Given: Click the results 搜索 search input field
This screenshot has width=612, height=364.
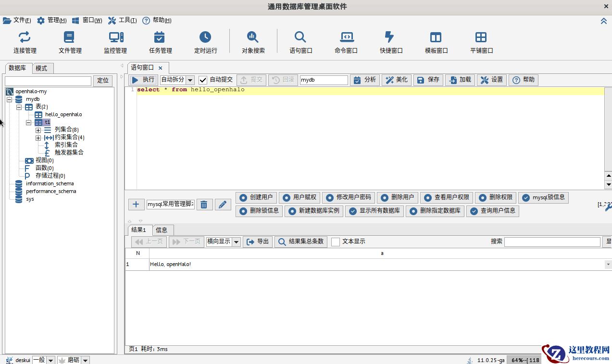Looking at the screenshot, I should [552, 242].
